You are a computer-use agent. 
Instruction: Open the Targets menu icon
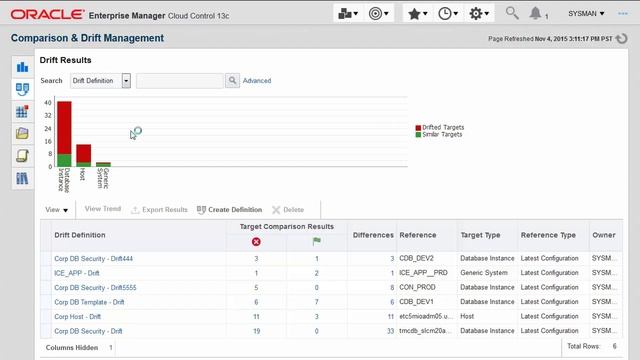click(378, 14)
